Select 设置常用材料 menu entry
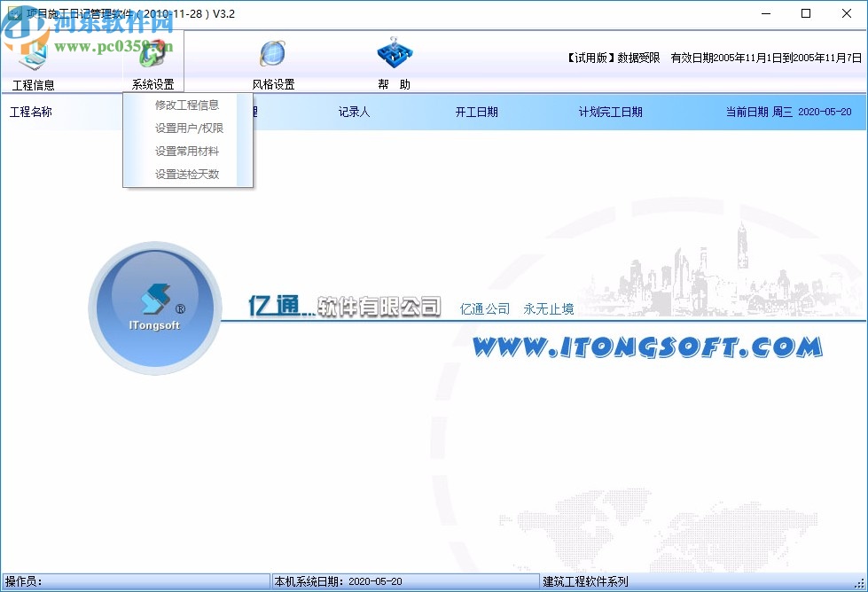 click(187, 151)
